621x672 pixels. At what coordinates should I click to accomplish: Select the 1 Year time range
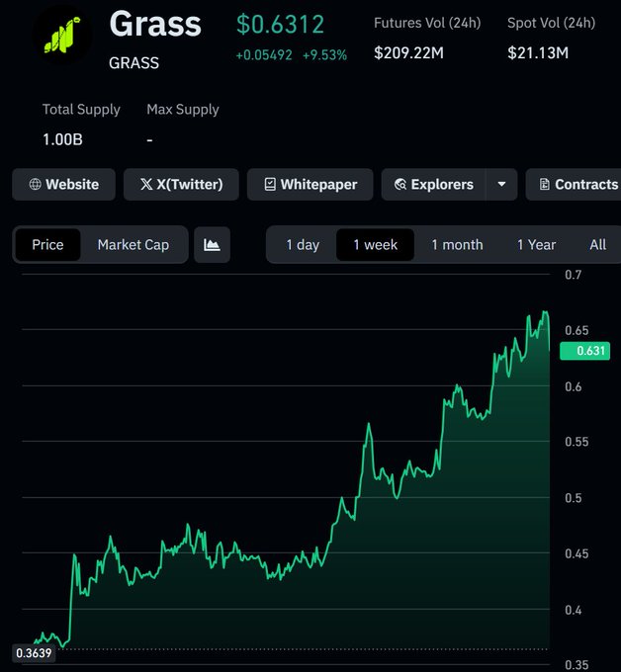(x=537, y=245)
